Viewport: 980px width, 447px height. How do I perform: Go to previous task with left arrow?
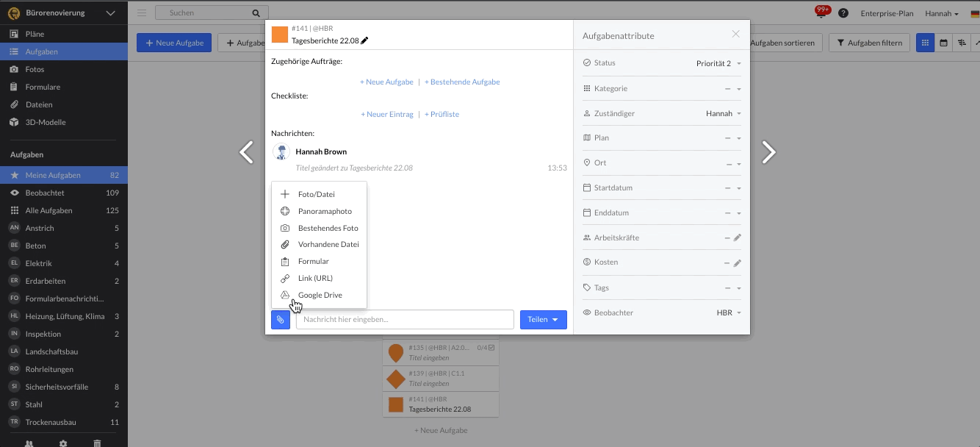pyautogui.click(x=247, y=152)
